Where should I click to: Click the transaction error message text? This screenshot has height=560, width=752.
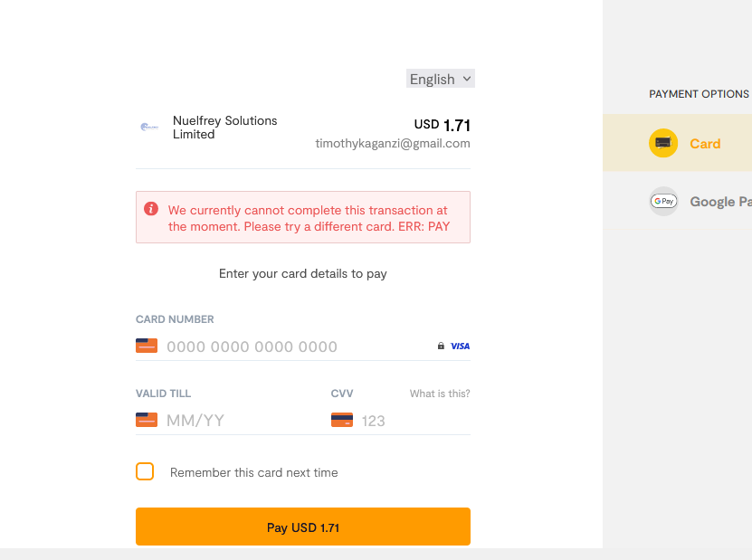tap(309, 218)
